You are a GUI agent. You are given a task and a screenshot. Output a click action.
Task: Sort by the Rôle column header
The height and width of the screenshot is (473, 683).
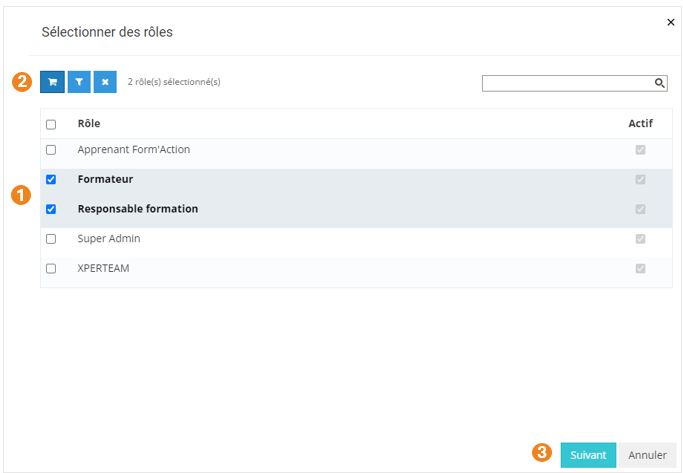(89, 123)
